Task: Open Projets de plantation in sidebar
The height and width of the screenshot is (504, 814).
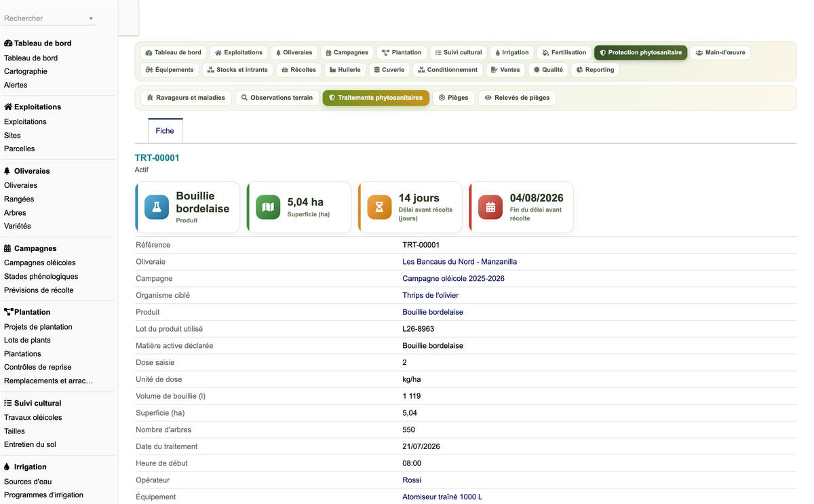Action: click(38, 326)
